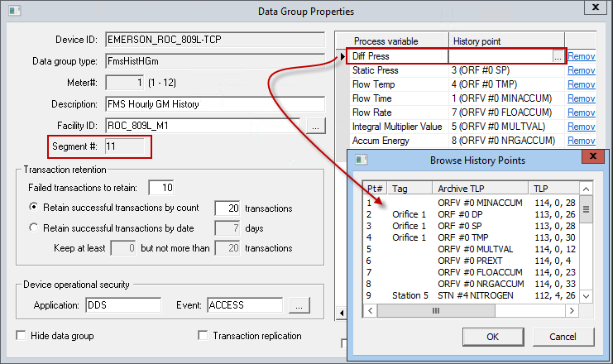Click the history points horizontal scrollbar thumb
This screenshot has width=613, height=364.
436,310
